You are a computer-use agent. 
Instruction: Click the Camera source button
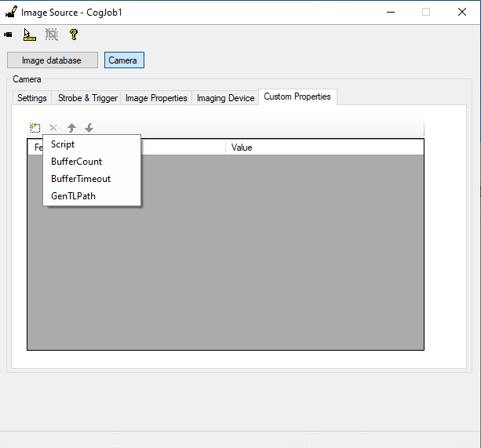pyautogui.click(x=124, y=60)
